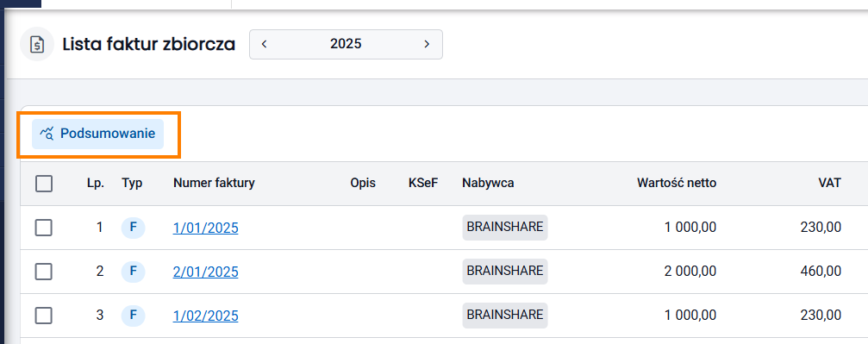
Task: Click the F type badge in row 3
Action: pos(133,316)
